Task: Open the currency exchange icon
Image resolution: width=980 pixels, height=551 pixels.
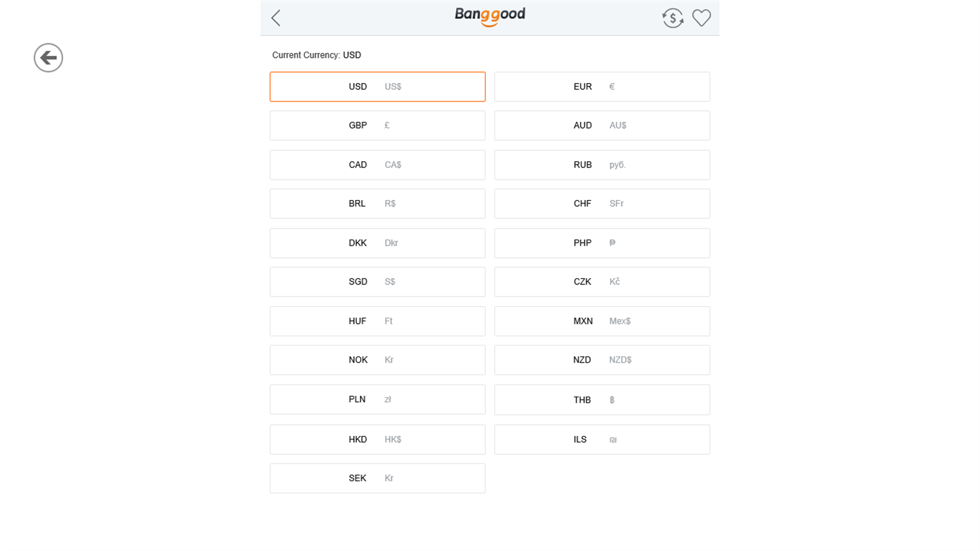Action: coord(672,18)
